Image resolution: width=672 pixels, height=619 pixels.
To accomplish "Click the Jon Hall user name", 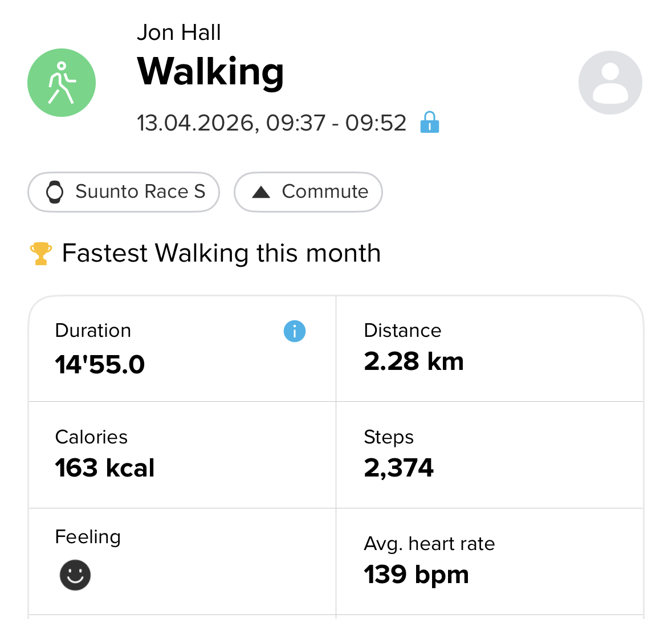I will [178, 33].
